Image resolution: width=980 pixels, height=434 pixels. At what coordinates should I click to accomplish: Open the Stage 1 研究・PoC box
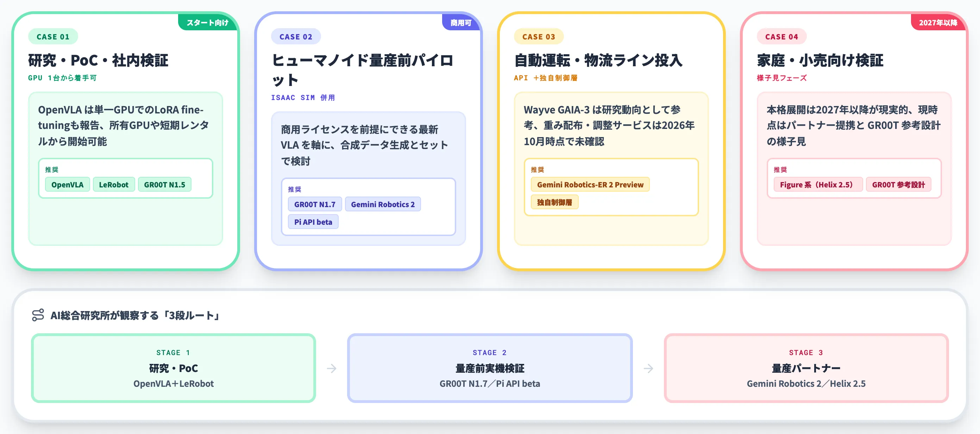[x=174, y=368]
